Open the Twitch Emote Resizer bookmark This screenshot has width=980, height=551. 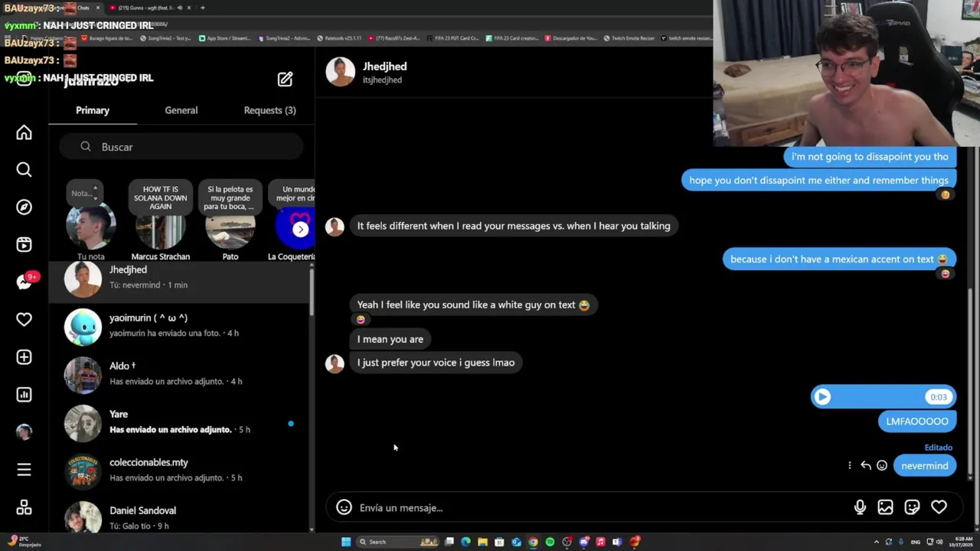click(x=630, y=37)
